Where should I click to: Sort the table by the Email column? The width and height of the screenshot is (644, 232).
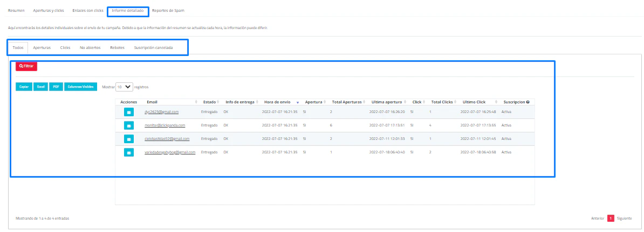coord(172,102)
